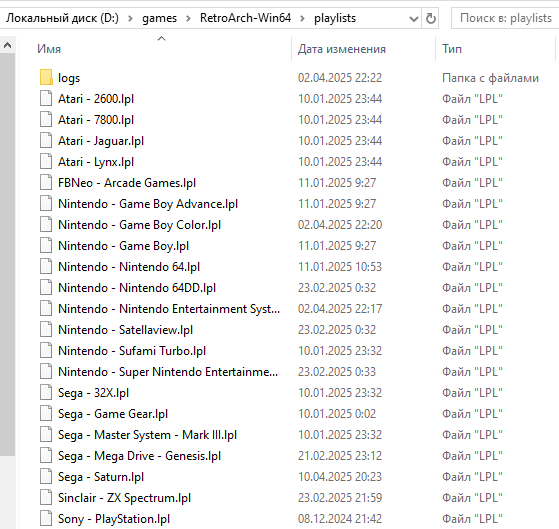559x529 pixels.
Task: Select Nintendo - Sufami Turbo.lpl name
Action: tap(132, 351)
